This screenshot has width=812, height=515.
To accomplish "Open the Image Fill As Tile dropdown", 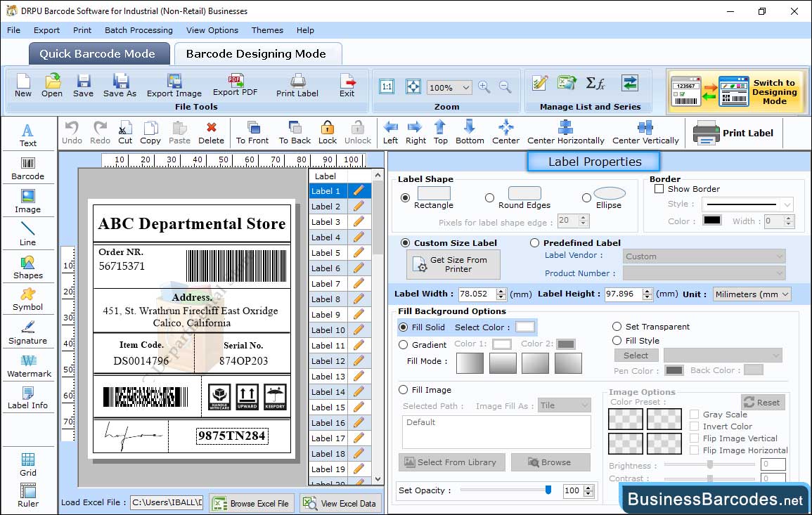I will click(564, 405).
